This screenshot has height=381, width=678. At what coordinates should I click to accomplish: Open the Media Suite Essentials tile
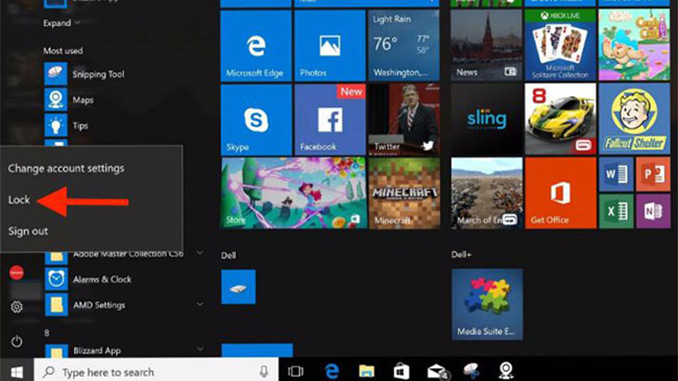point(487,304)
